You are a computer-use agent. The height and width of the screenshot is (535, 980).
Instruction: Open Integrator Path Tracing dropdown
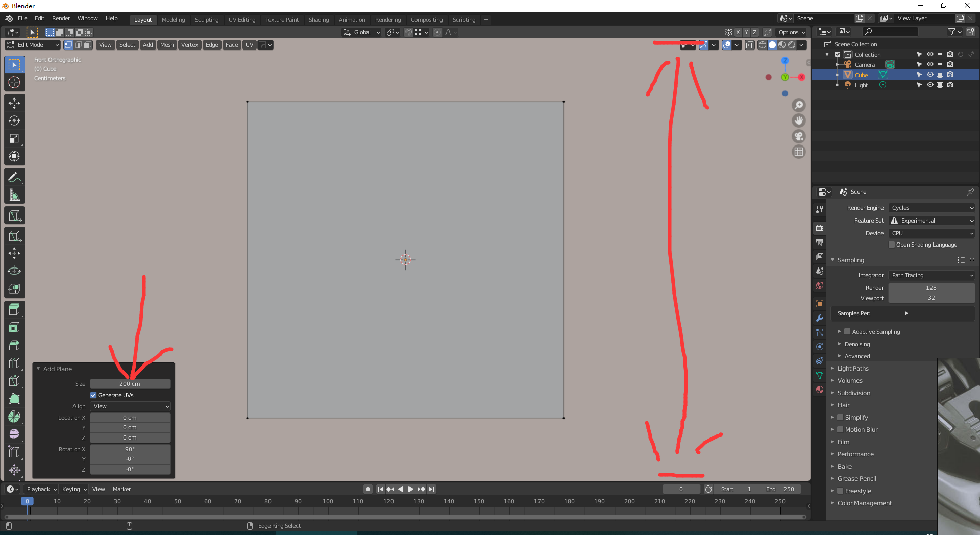(932, 275)
